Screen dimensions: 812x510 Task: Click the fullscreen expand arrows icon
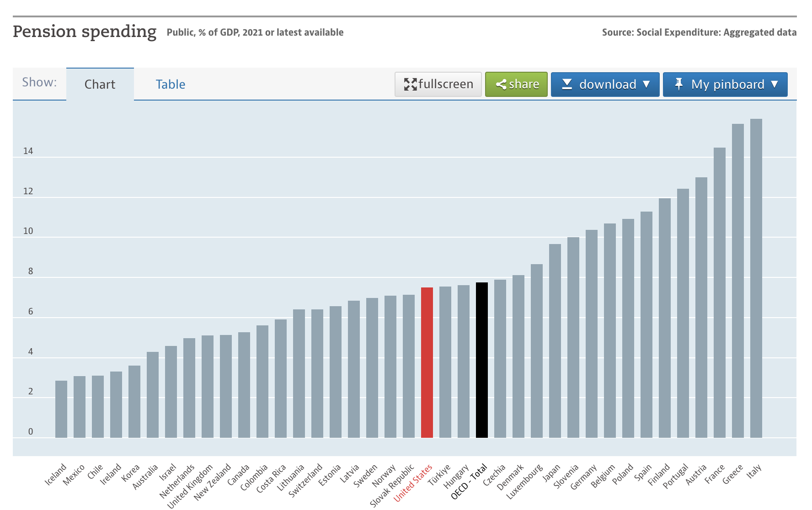coord(410,85)
